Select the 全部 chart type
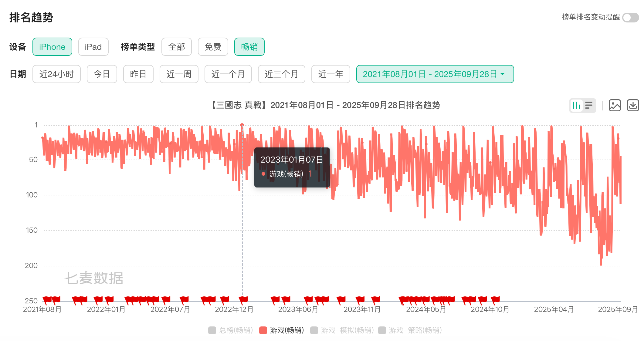644x341 pixels. click(x=176, y=47)
